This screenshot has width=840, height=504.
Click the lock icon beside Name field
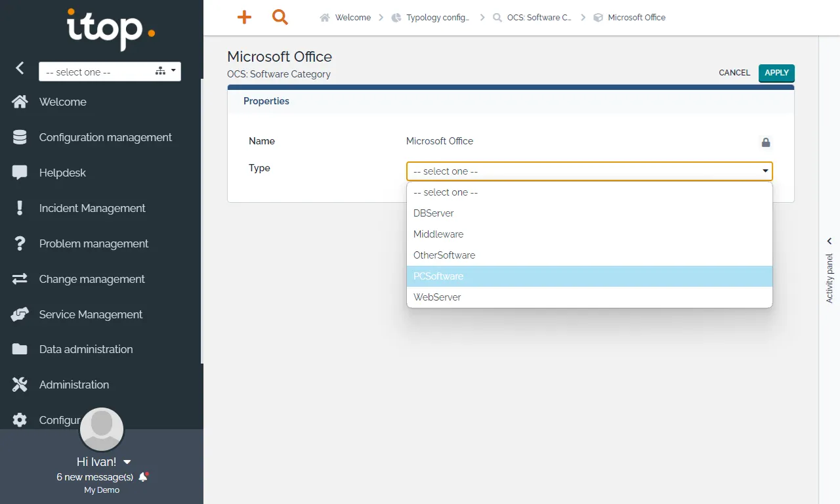[765, 142]
